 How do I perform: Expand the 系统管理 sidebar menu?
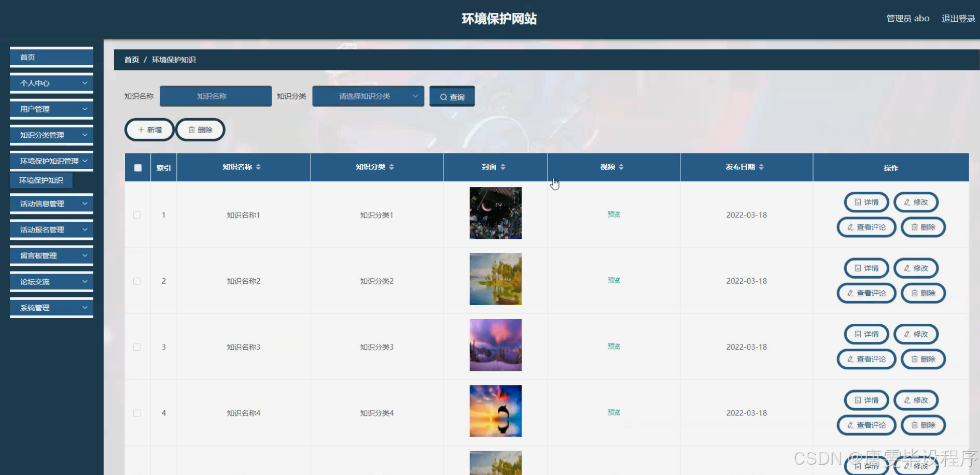(x=51, y=307)
